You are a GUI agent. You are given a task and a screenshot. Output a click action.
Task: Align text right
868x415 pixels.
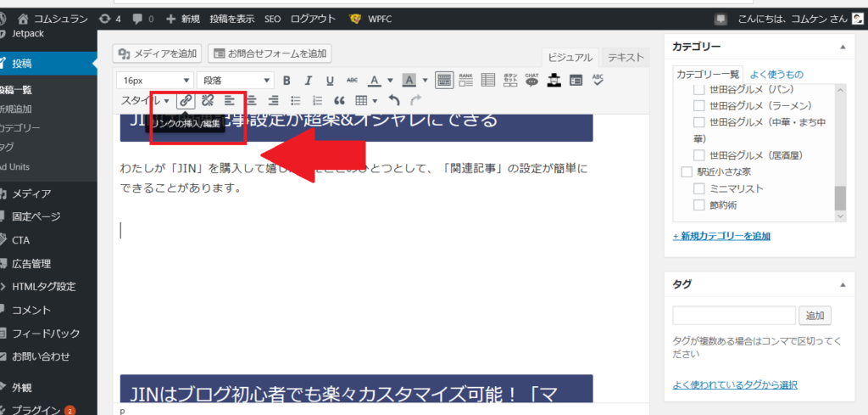[x=273, y=100]
